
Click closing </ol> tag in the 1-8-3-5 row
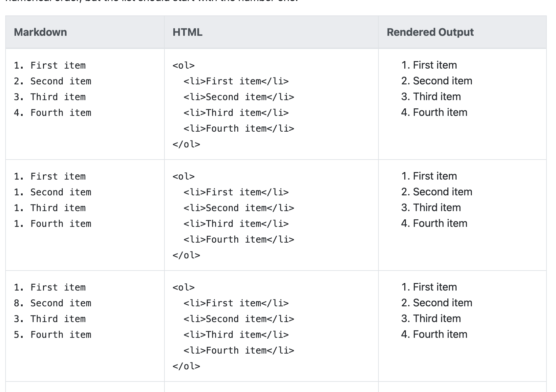click(186, 366)
